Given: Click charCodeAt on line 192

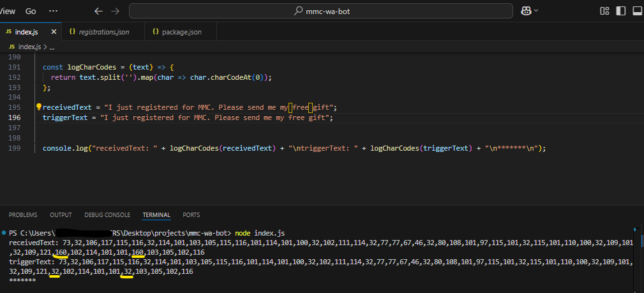Looking at the screenshot, I should pos(231,77).
